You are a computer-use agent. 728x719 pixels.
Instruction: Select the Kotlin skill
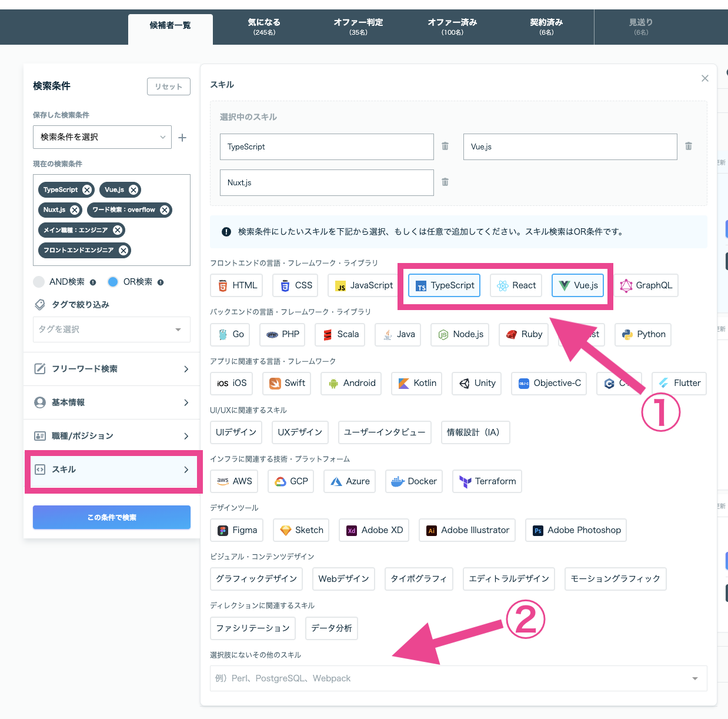click(x=417, y=383)
